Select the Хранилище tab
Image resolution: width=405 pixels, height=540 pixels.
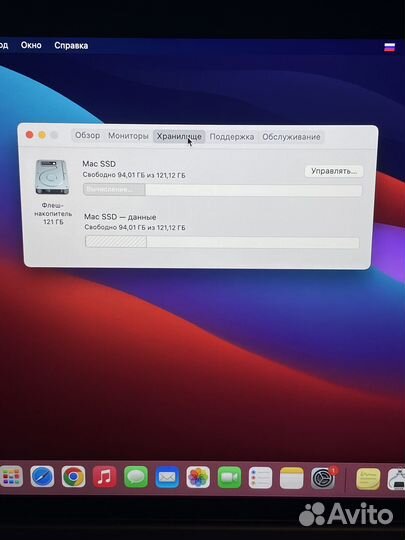tap(179, 136)
